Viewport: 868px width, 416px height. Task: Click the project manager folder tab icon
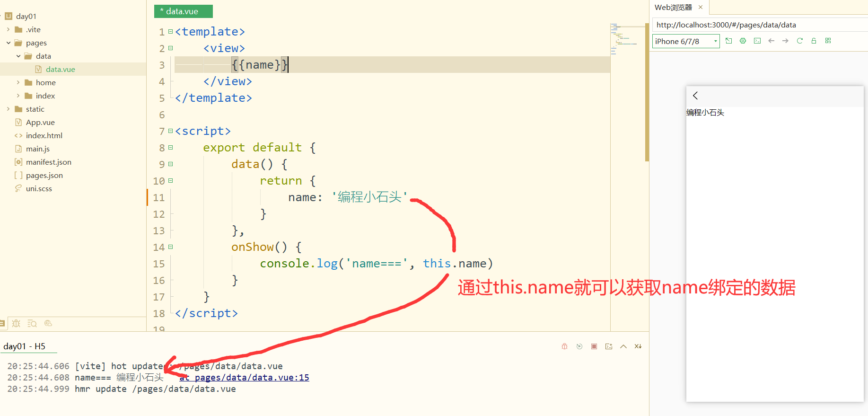[x=2, y=323]
